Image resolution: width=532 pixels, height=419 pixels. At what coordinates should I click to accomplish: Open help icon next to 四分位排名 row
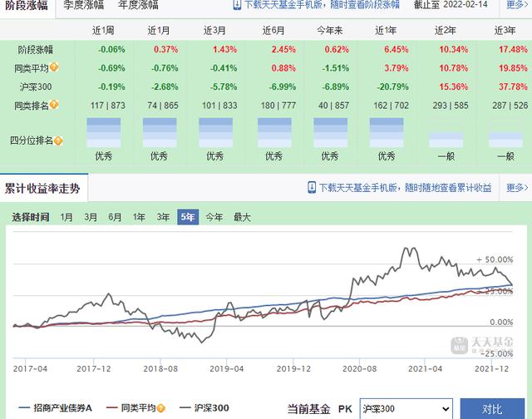58,140
